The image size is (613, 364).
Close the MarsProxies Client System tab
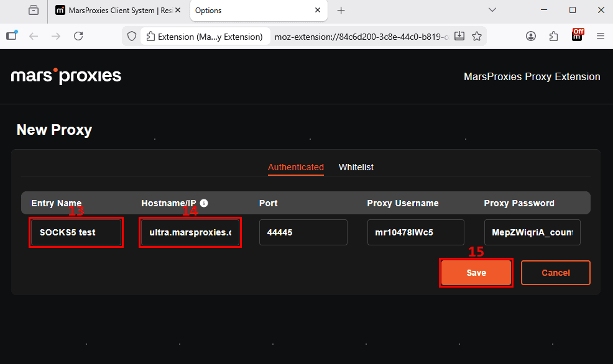pos(178,10)
